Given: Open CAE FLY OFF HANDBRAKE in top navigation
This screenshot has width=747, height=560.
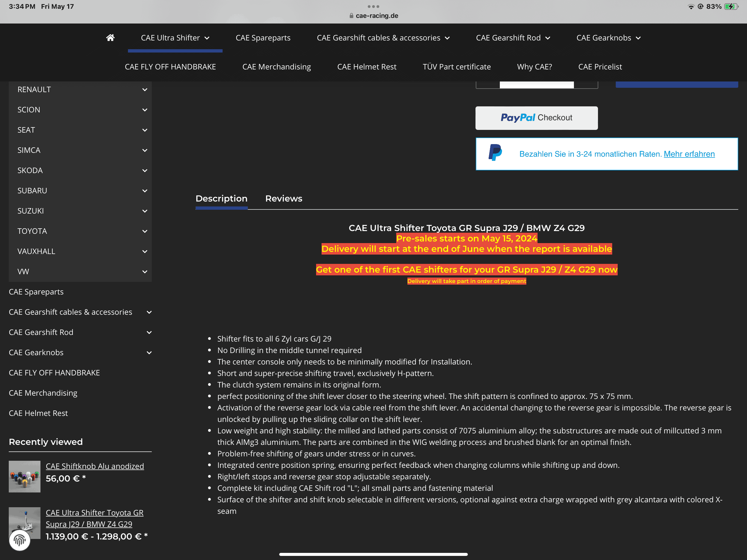Looking at the screenshot, I should click(170, 67).
